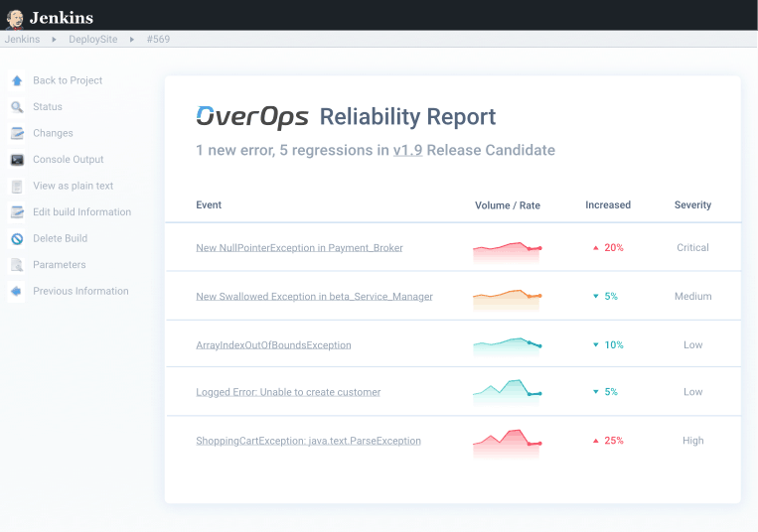Click the Jenkins title text in header
Viewport: 758px width, 532px height.
click(62, 18)
